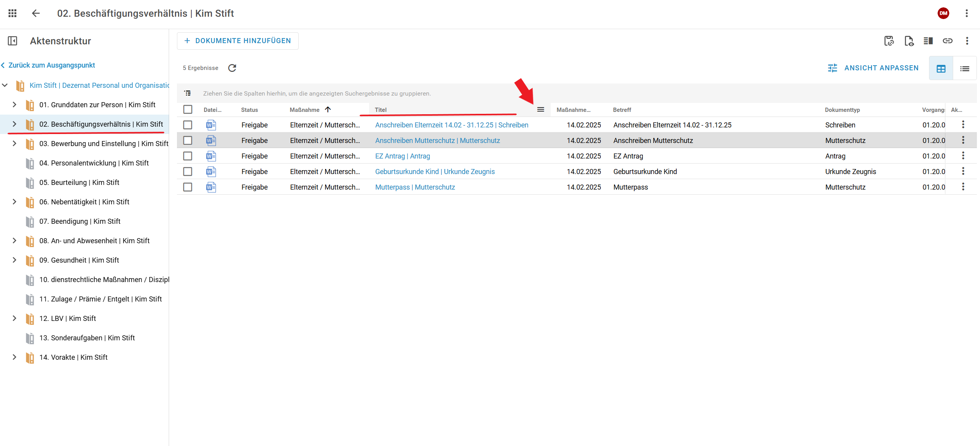The image size is (980, 446).
Task: Expand the 09. Gesundheit folder
Action: [x=14, y=260]
